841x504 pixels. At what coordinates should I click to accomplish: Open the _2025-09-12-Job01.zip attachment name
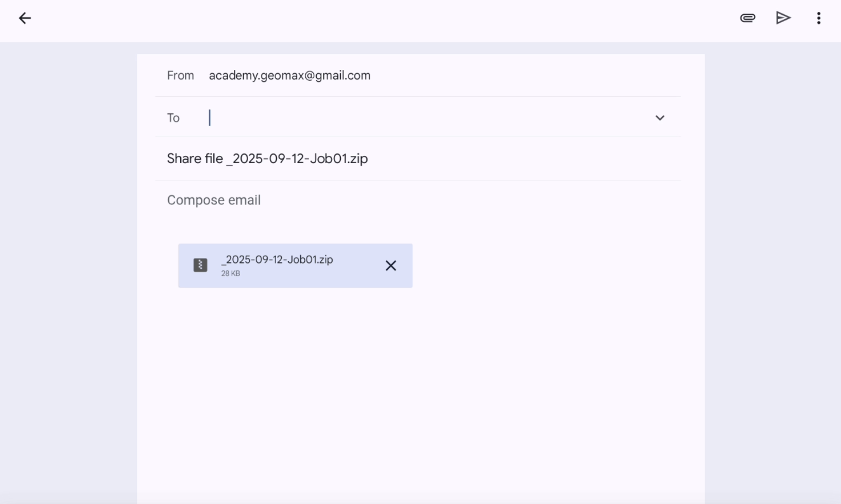(x=277, y=259)
